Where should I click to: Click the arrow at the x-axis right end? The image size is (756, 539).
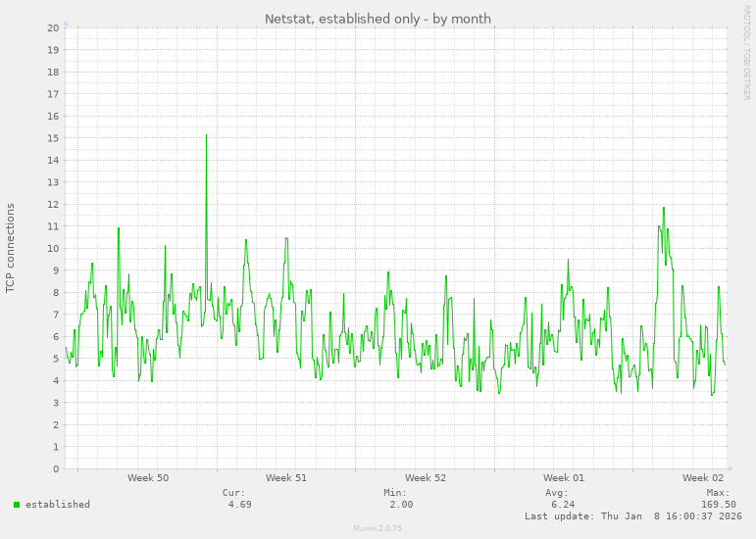[x=731, y=468]
